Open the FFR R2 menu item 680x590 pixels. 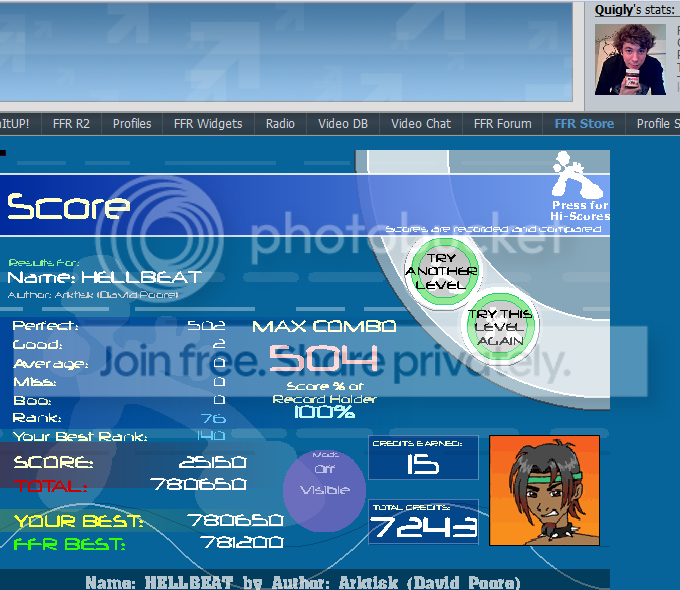(68, 124)
